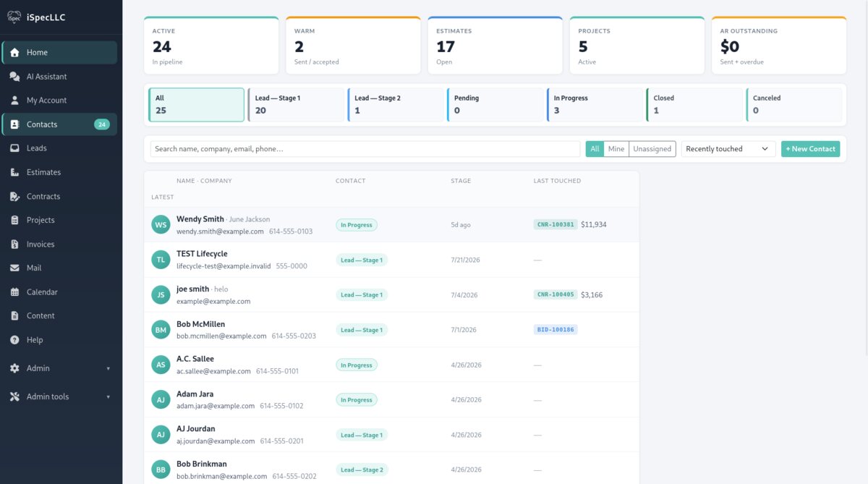
Task: Click the Calendar icon in sidebar
Action: (x=14, y=292)
